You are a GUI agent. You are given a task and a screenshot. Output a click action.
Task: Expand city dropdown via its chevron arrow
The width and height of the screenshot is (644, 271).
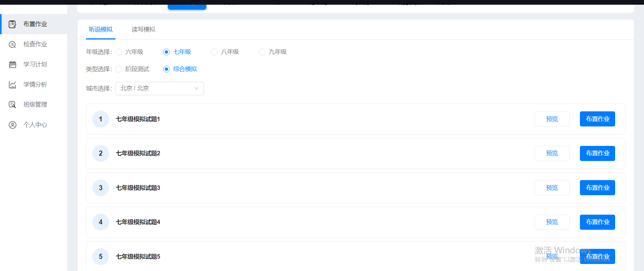pyautogui.click(x=197, y=89)
